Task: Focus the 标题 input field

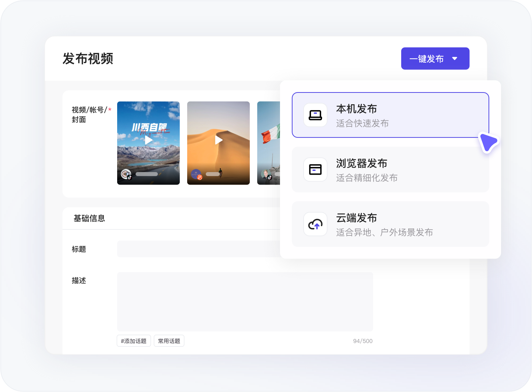Action: [x=199, y=249]
